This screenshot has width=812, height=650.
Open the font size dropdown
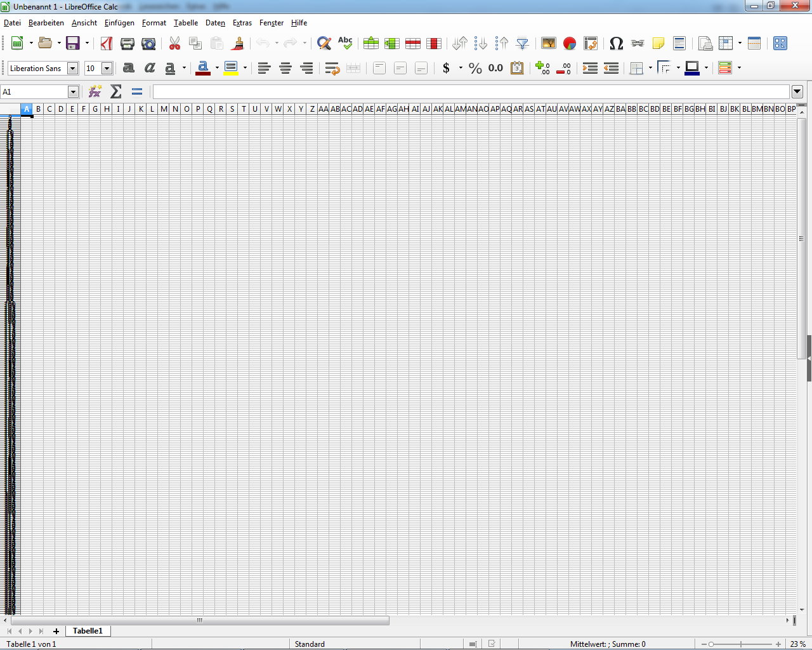coord(107,69)
